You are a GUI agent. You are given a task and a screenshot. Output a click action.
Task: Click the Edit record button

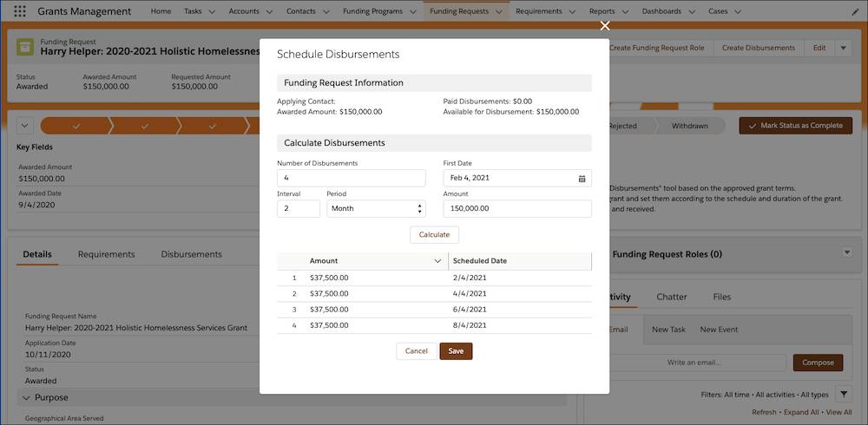(x=819, y=49)
